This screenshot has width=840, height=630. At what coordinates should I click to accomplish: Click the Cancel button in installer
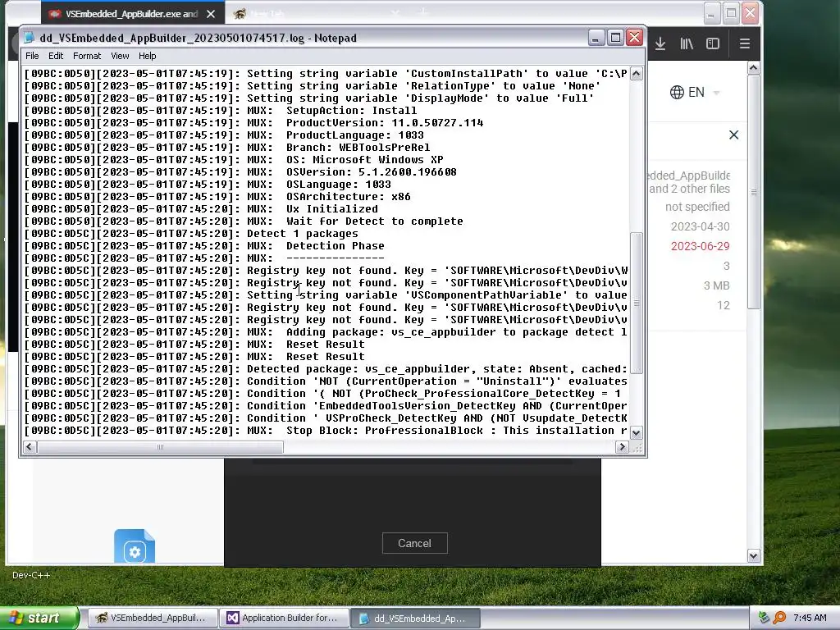click(x=414, y=543)
